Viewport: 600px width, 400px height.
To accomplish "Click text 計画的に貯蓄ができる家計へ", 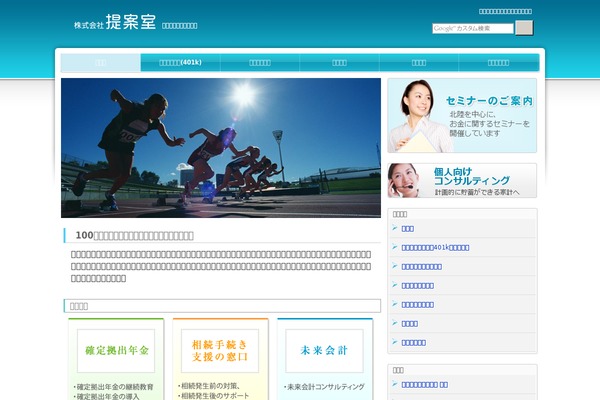I will 477,192.
